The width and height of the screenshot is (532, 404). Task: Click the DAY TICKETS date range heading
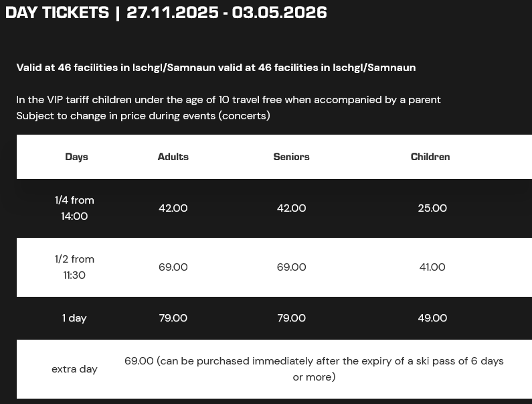tap(166, 13)
